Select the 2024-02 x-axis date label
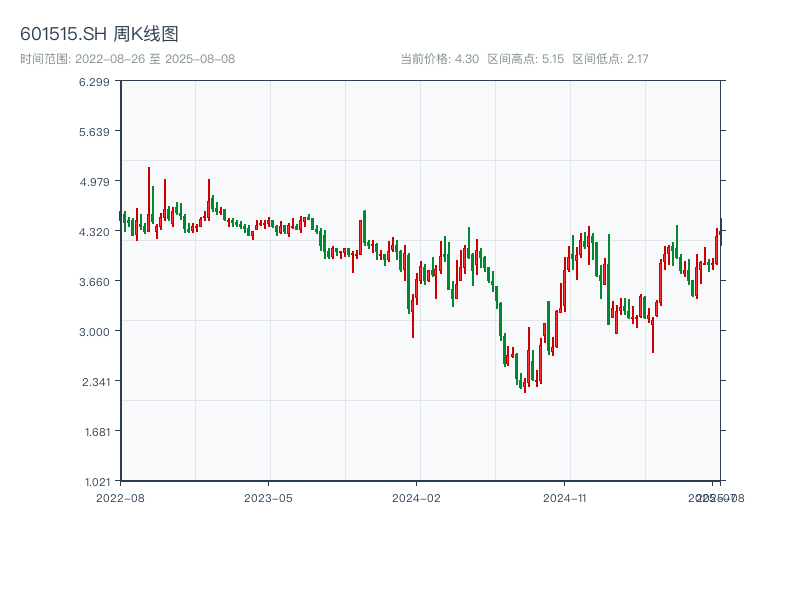This screenshot has width=800, height=600. 417,497
